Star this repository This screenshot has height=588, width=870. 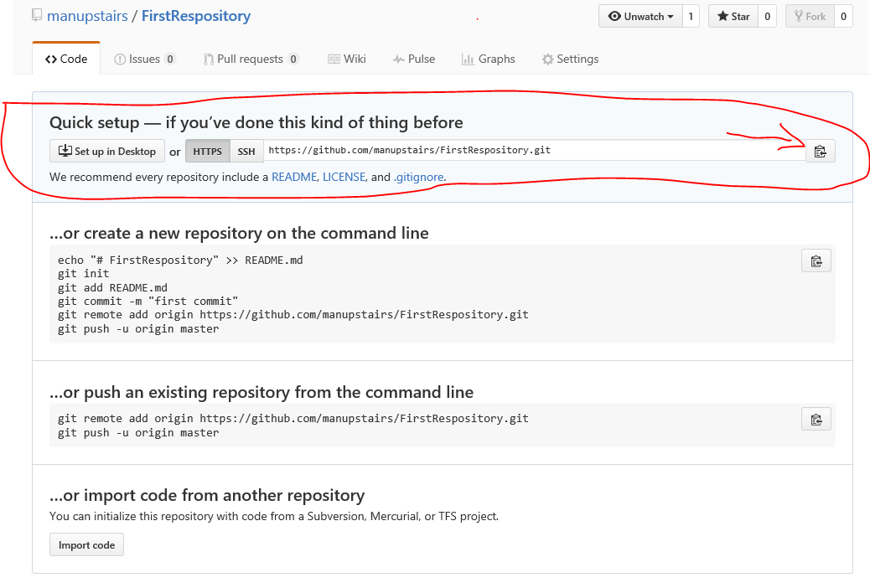point(733,16)
